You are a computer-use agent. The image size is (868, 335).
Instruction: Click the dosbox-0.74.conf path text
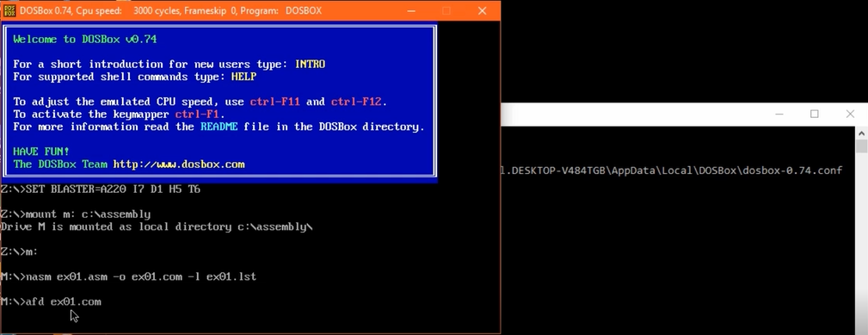(x=670, y=170)
